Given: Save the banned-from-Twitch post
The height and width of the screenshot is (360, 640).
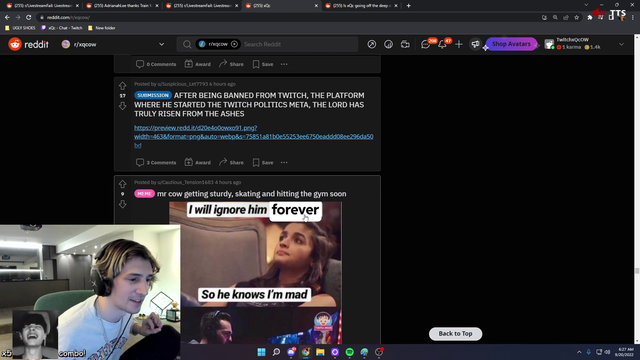Looking at the screenshot, I should tap(263, 162).
